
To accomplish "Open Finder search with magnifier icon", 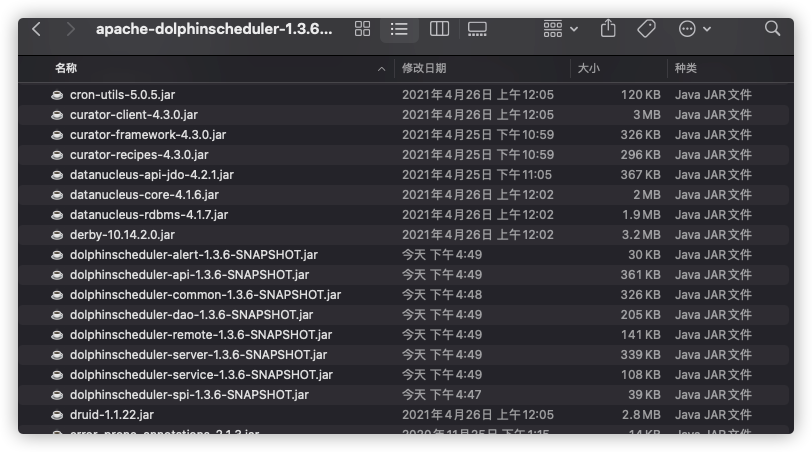I will point(772,28).
